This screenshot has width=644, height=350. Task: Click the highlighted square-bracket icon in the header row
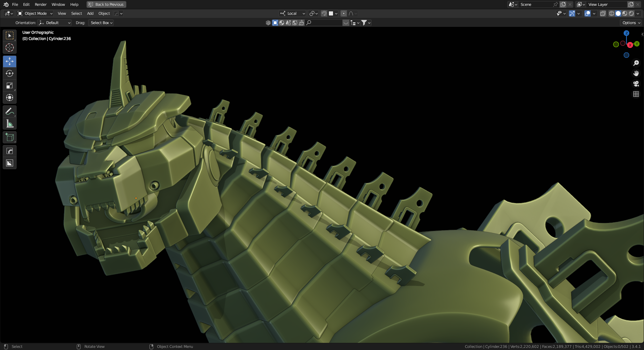tap(275, 23)
